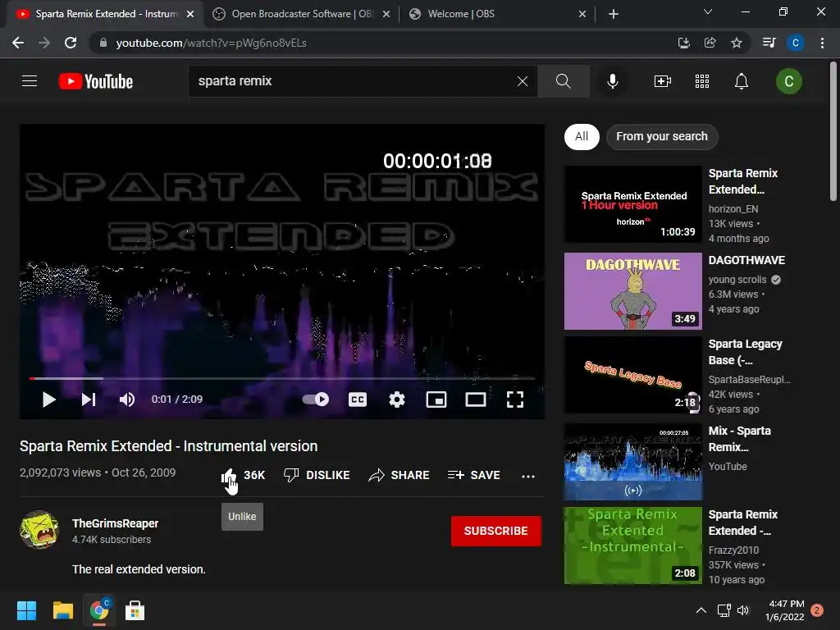
Task: Click the search magnifier button
Action: 563,81
